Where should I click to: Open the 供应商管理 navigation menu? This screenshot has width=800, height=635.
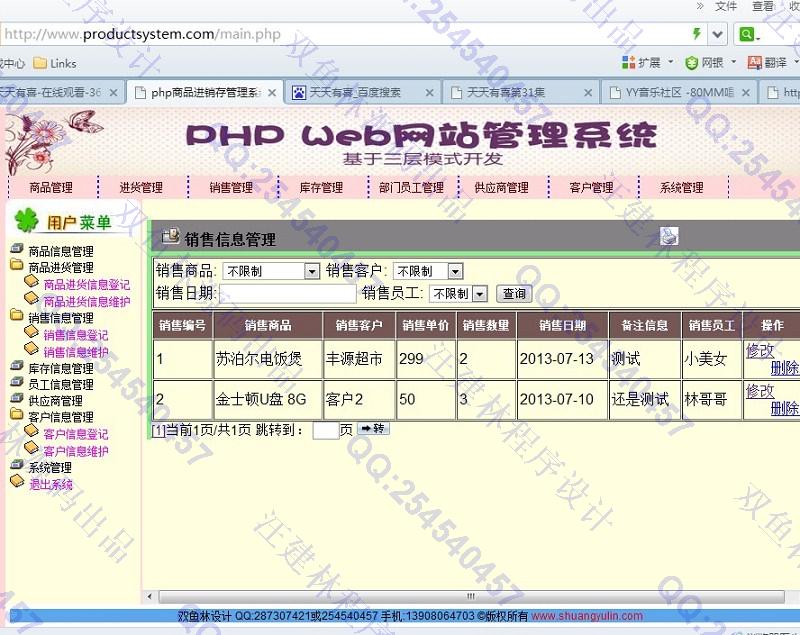(502, 187)
